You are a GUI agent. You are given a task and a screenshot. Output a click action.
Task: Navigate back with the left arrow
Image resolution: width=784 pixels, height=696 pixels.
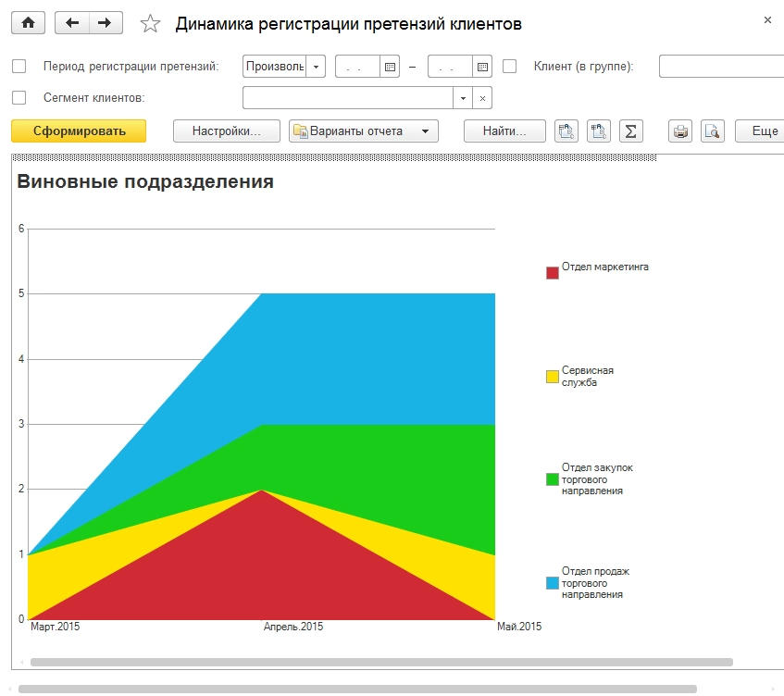72,23
